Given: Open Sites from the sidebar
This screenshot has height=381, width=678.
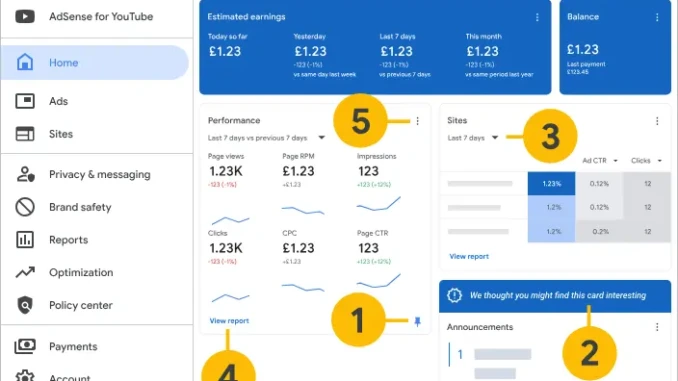Looking at the screenshot, I should pyautogui.click(x=61, y=134).
